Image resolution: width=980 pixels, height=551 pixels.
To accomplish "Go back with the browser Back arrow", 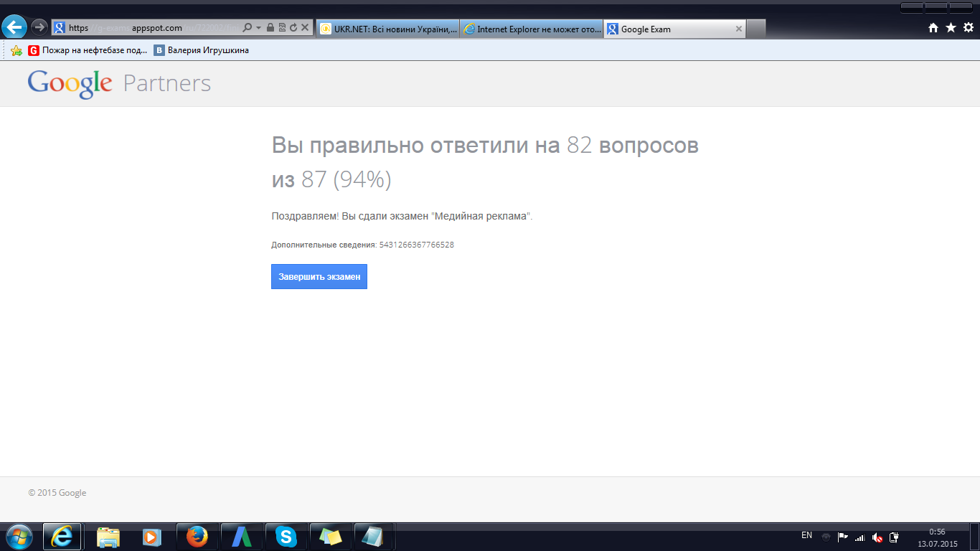I will pyautogui.click(x=14, y=27).
